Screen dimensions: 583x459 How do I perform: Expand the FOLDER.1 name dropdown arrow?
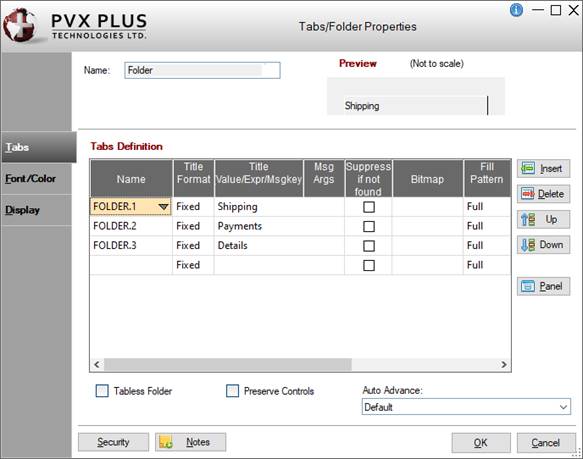click(x=163, y=207)
